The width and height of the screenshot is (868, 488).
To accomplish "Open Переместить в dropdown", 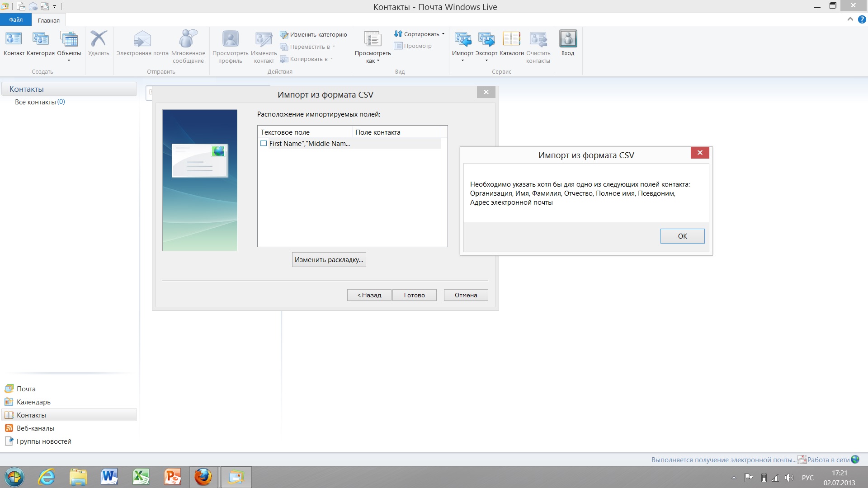I will pyautogui.click(x=308, y=47).
